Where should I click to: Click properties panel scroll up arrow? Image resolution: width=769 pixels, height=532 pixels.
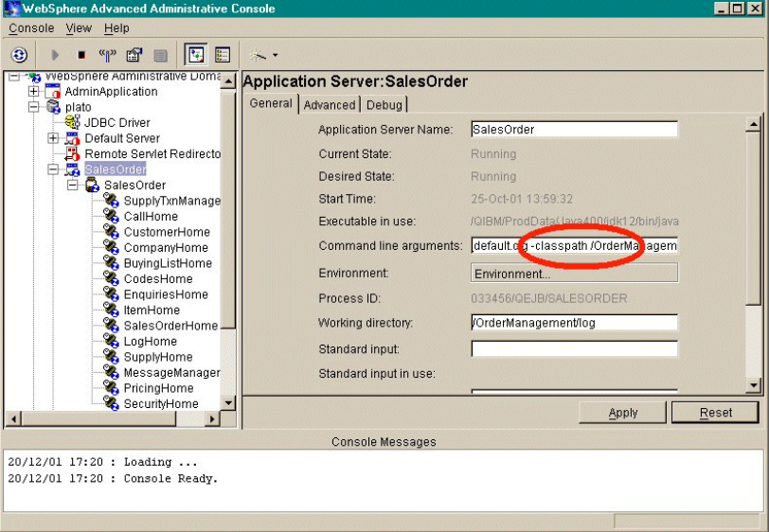tap(753, 124)
